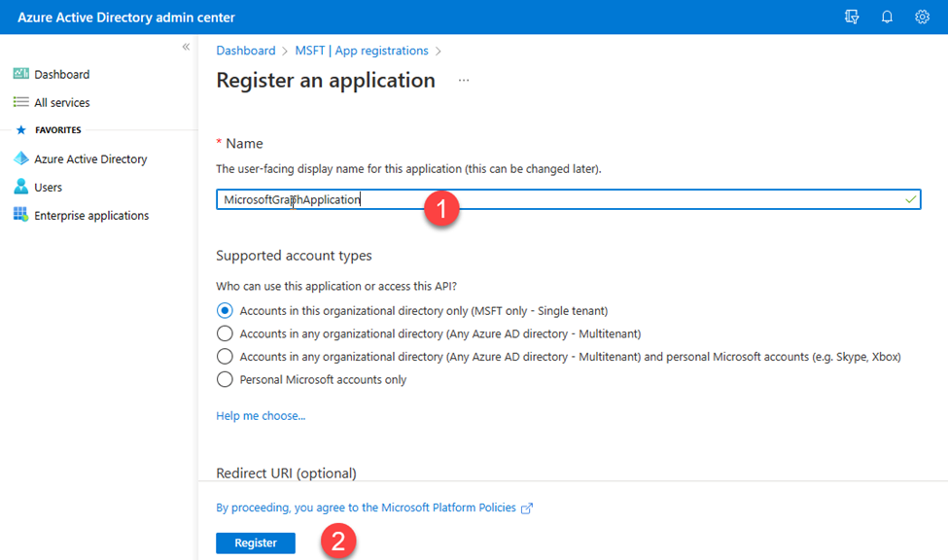Click the Azure Active Directory admin center title

click(x=126, y=17)
